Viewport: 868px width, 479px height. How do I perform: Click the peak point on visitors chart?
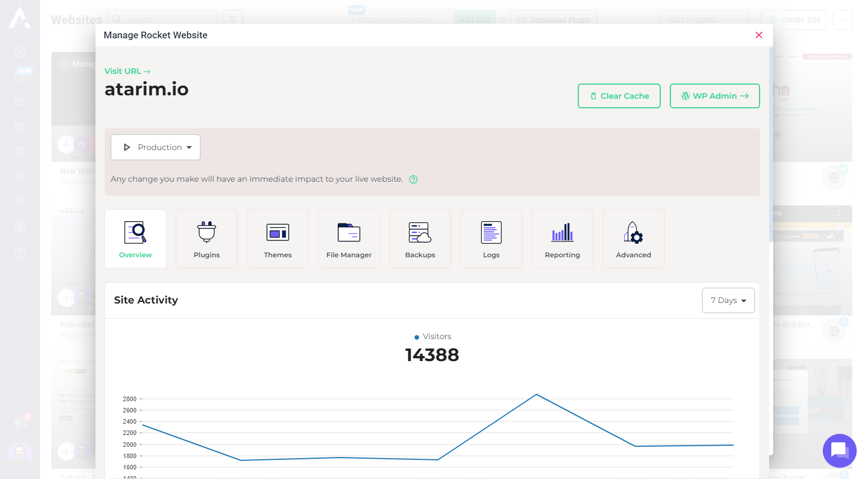click(x=536, y=394)
